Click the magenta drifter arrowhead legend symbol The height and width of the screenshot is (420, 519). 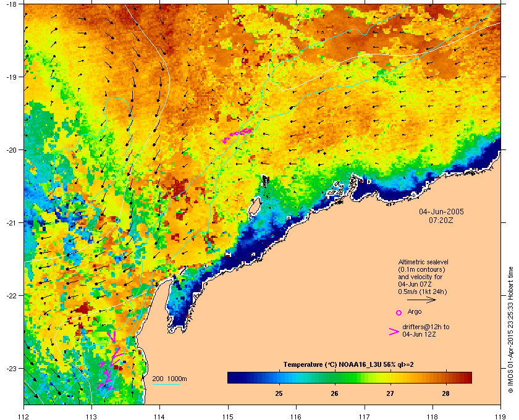[394, 332]
